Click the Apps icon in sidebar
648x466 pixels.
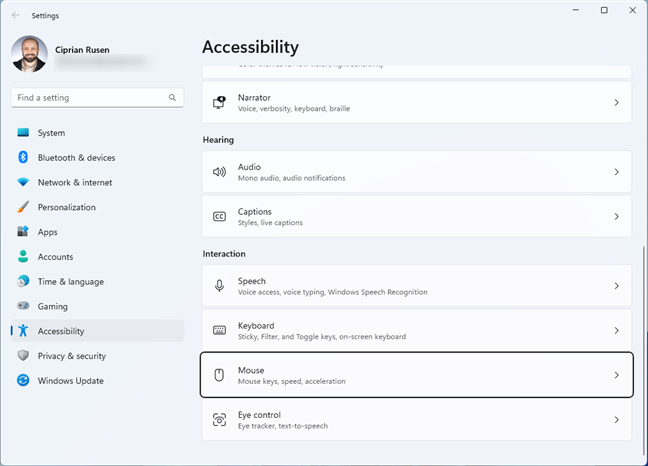(23, 231)
